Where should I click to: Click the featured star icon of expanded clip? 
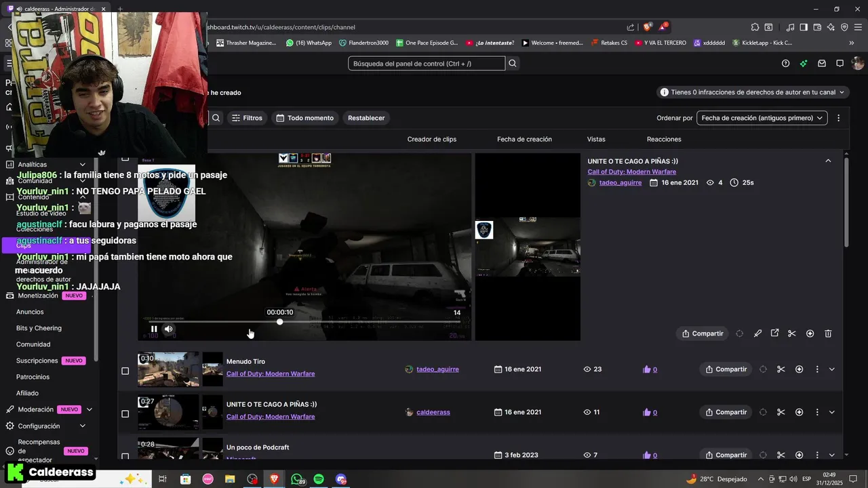810,333
